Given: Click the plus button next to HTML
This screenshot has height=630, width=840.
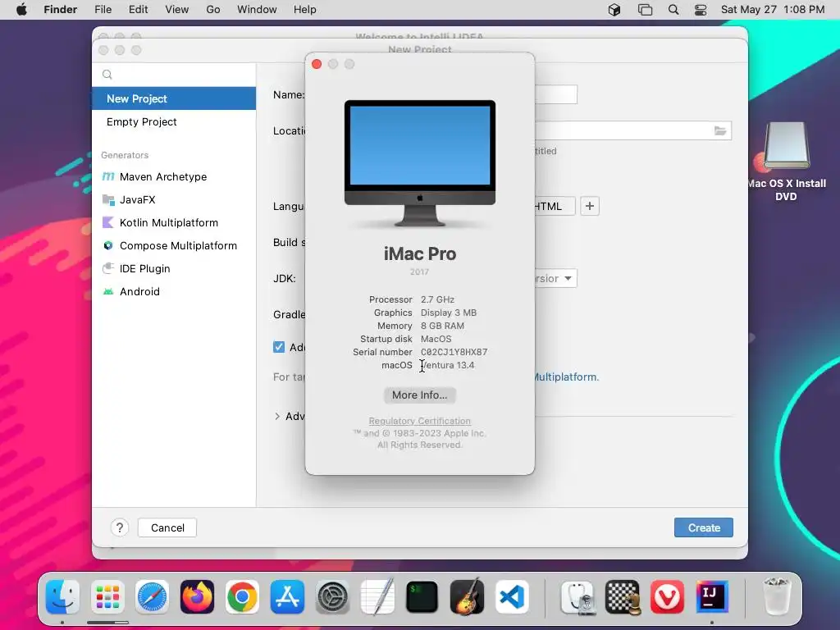Looking at the screenshot, I should pos(589,206).
